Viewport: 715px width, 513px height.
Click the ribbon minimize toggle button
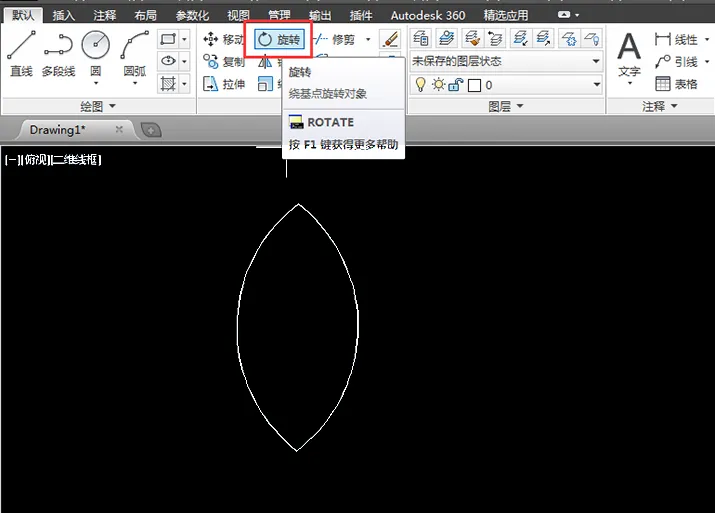(x=564, y=15)
